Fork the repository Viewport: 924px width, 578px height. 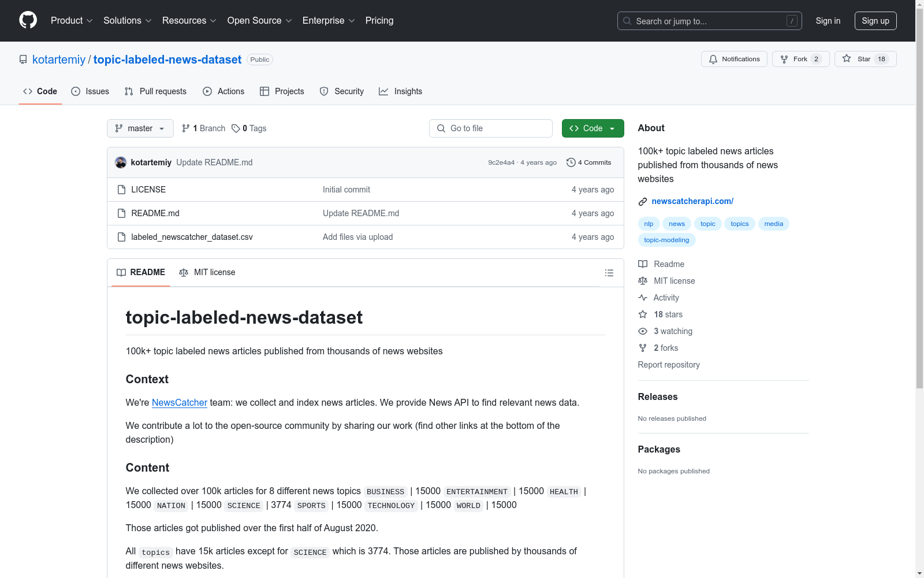(x=800, y=59)
